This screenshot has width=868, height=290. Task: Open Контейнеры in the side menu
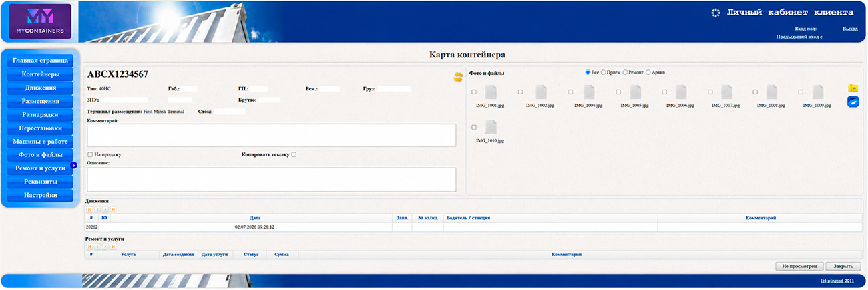pyautogui.click(x=41, y=74)
